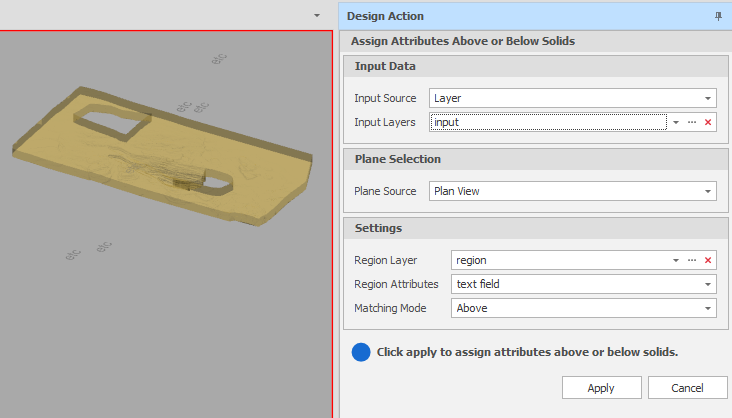
Task: Click into the Input Layers text field
Action: [548, 122]
